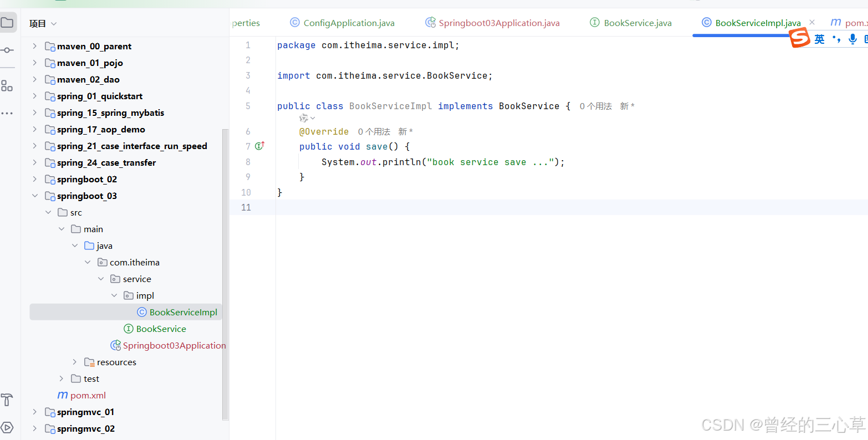This screenshot has width=868, height=440.
Task: Click the project tree vertical scrollbar
Action: [224, 274]
